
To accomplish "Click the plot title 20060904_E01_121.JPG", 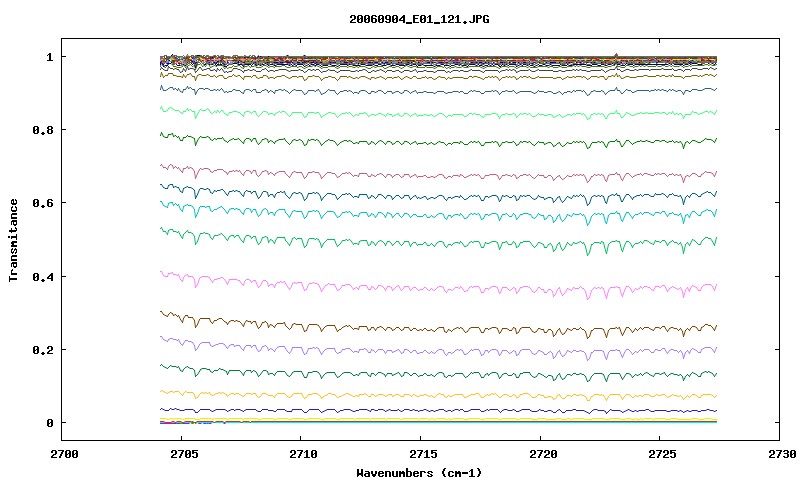I will point(419,19).
